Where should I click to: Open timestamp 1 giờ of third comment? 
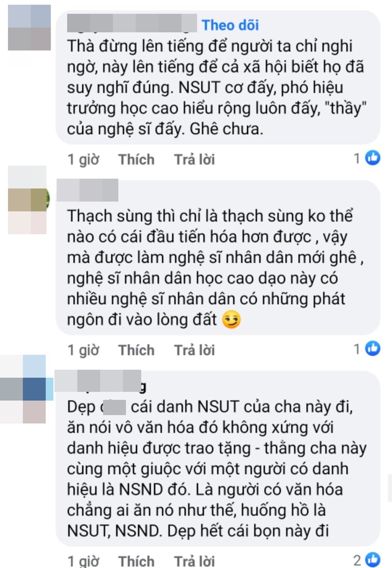tap(83, 561)
